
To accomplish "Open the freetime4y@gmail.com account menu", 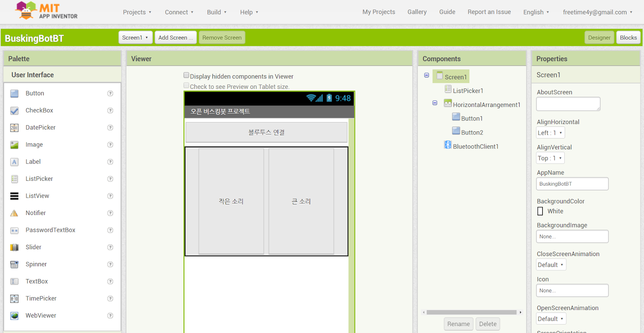I will (598, 12).
